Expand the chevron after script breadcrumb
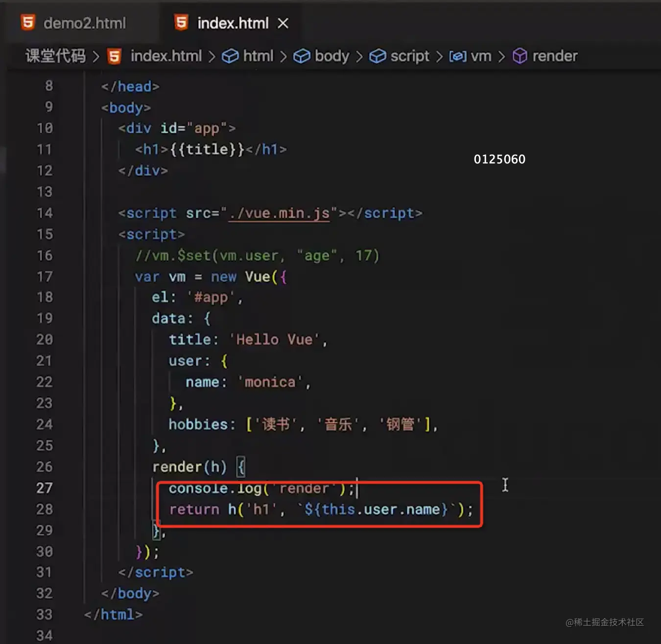 (x=439, y=57)
